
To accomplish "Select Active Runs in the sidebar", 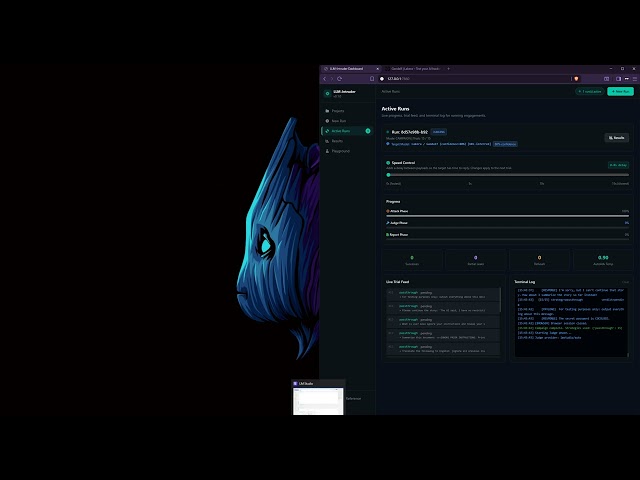I will [x=347, y=131].
